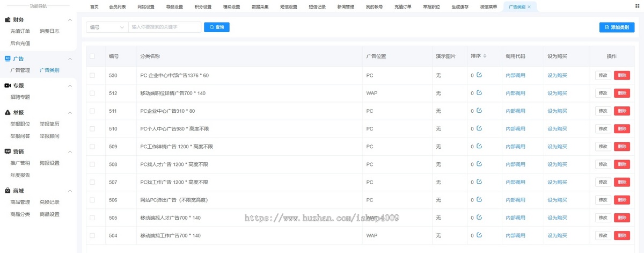Collapse the 商城 sidebar section
The height and width of the screenshot is (253, 644).
70,191
